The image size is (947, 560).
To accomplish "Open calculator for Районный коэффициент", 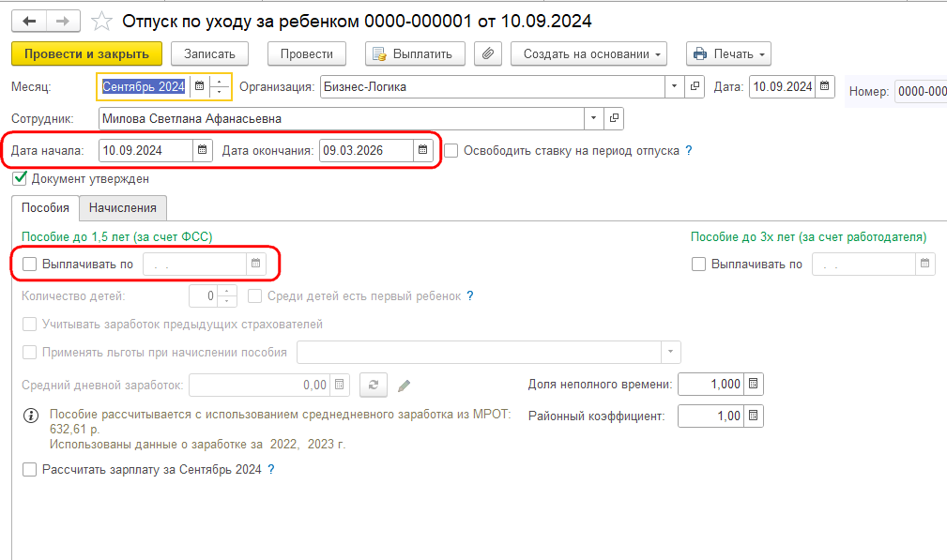I will click(x=753, y=416).
